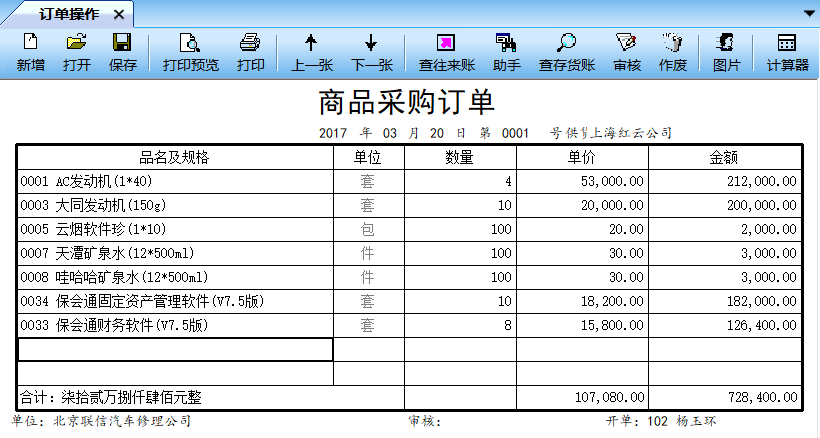Click the 数量 column header
Screen dimensions: 820x438
pyautogui.click(x=460, y=157)
